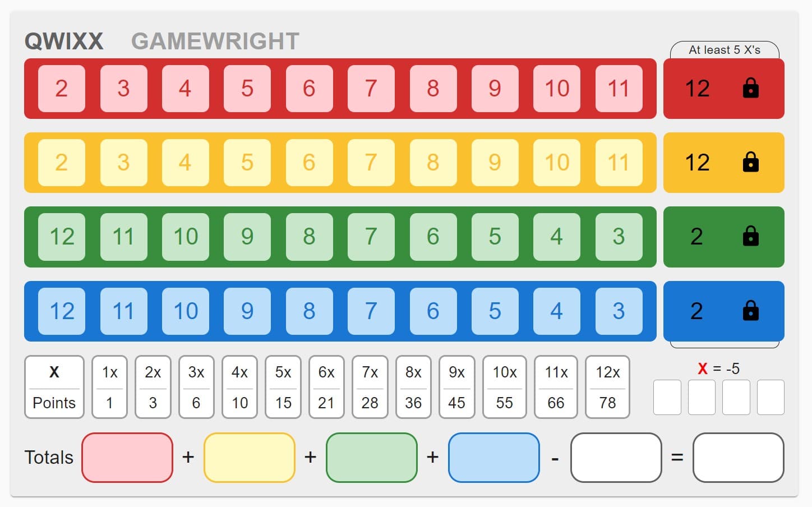Screen dimensions: 812x507
Task: Click the 1x 1 points cell
Action: 110,387
